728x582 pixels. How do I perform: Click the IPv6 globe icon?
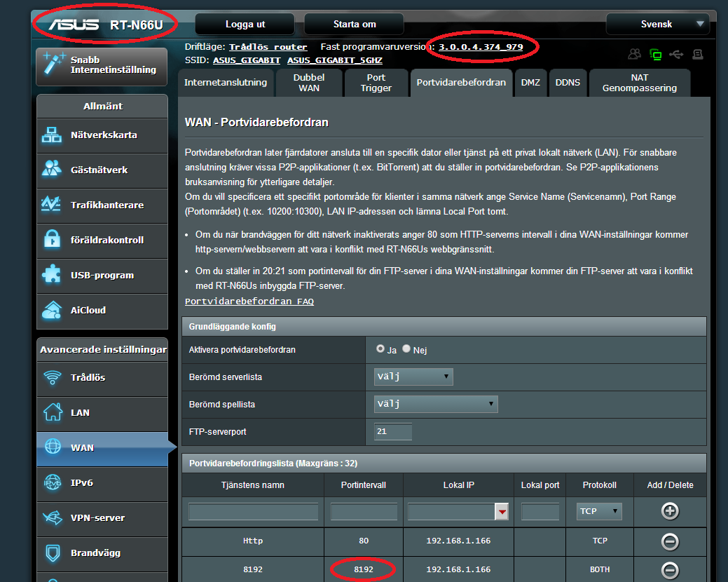point(53,482)
